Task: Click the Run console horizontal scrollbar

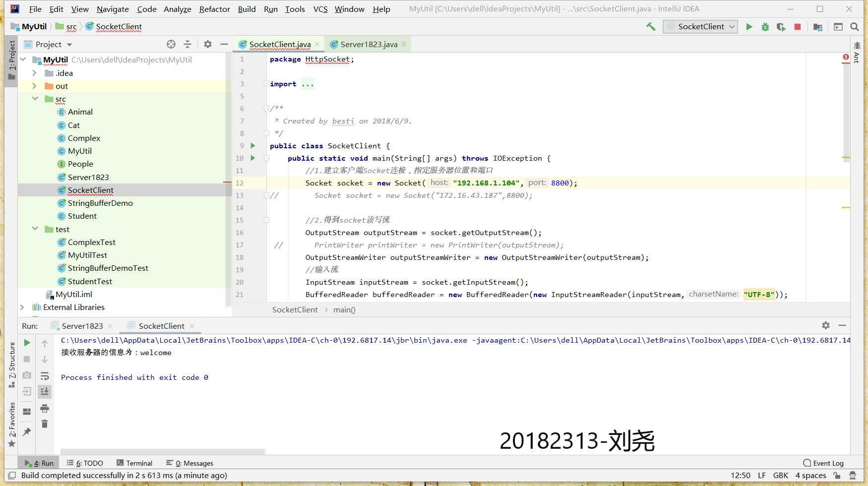Action: [x=163, y=452]
